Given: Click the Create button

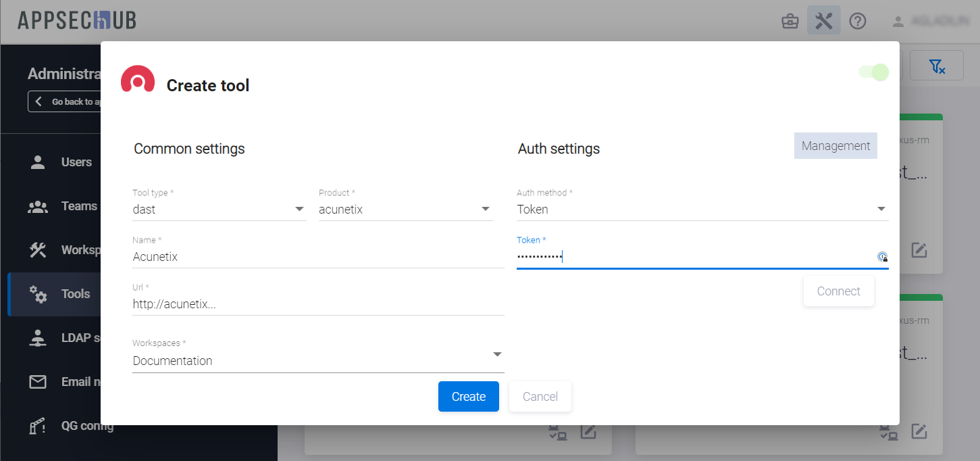Looking at the screenshot, I should click(x=468, y=397).
